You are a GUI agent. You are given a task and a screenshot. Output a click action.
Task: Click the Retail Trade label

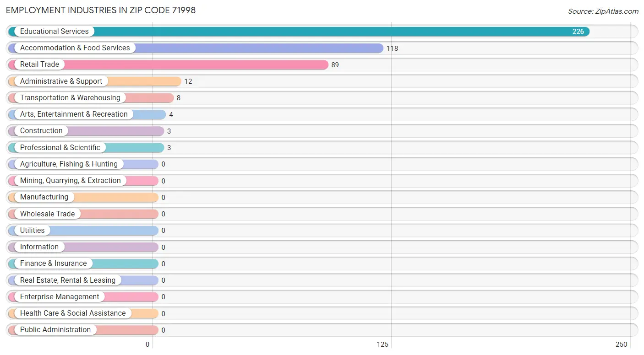click(39, 65)
